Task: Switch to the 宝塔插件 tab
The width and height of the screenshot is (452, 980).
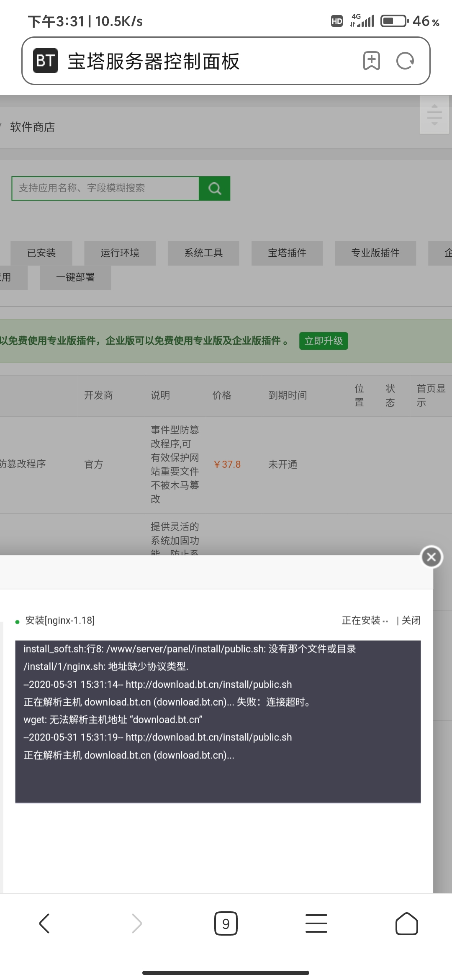Action: [x=287, y=253]
